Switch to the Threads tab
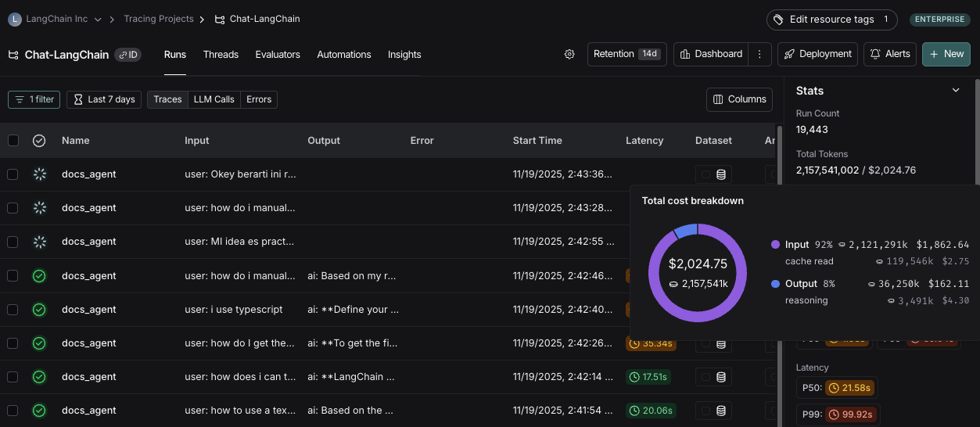This screenshot has height=427, width=980. (x=221, y=55)
